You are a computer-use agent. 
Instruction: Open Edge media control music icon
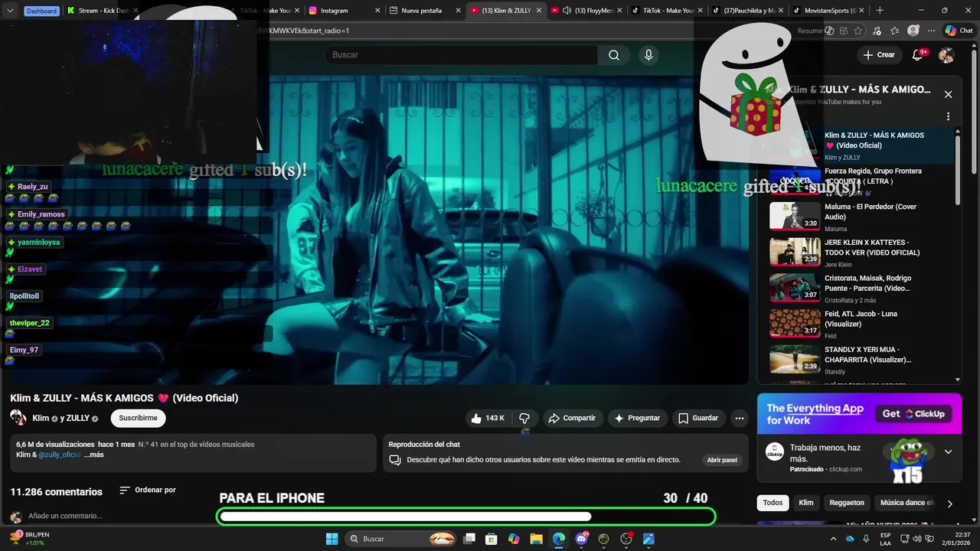click(877, 31)
